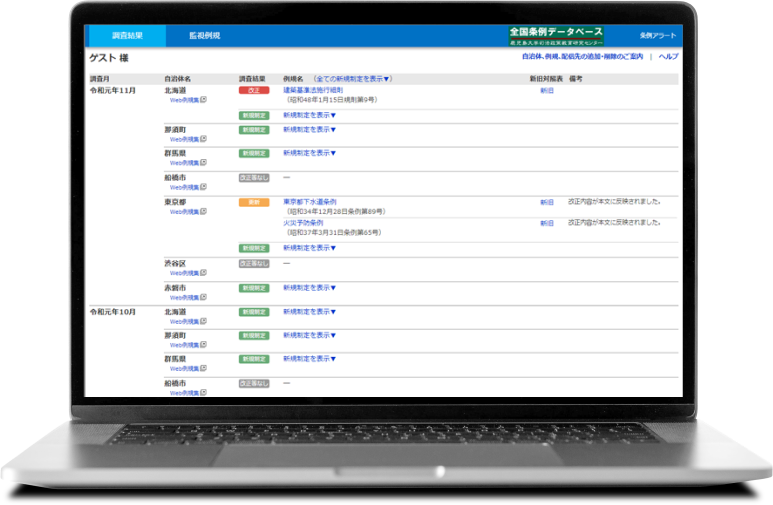Open Web例規集 external link icon for 北海道 in 令和元年11月
Viewport: 773px width, 505px height.
click(203, 101)
